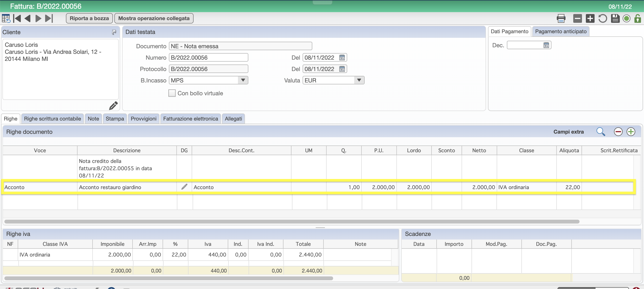Open the Provvigioni tab

point(143,119)
